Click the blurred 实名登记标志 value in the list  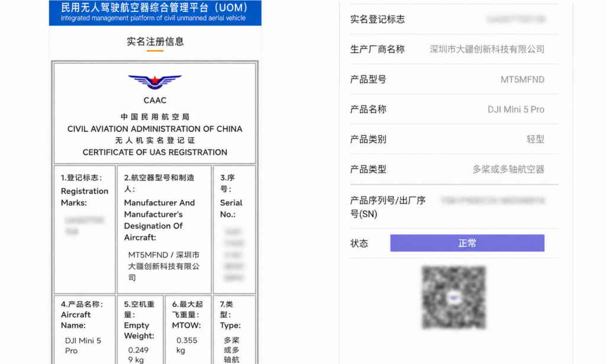point(516,20)
